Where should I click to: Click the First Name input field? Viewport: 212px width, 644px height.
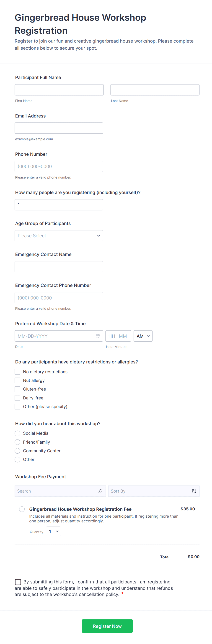59,90
